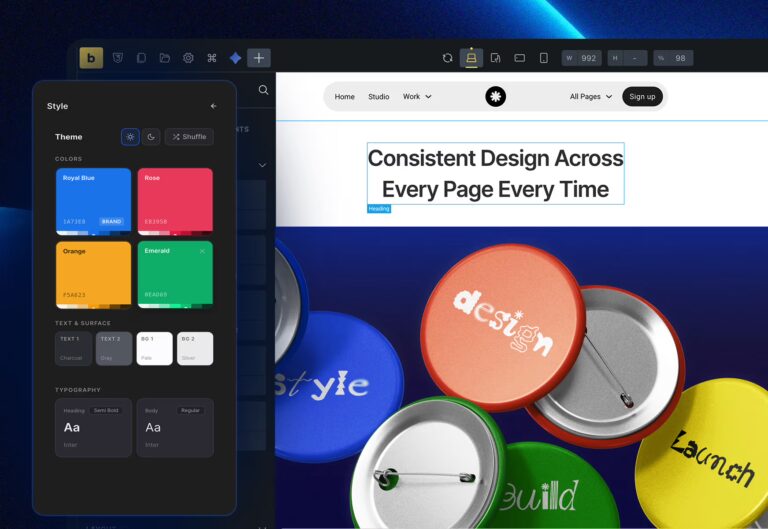768x529 pixels.
Task: Click the plus add button in toolbar
Action: pyautogui.click(x=259, y=58)
